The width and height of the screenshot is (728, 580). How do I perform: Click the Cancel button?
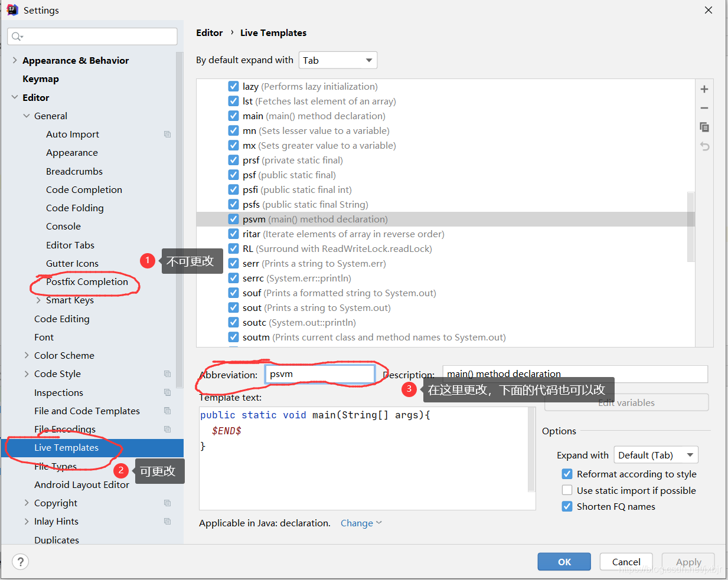tap(626, 562)
